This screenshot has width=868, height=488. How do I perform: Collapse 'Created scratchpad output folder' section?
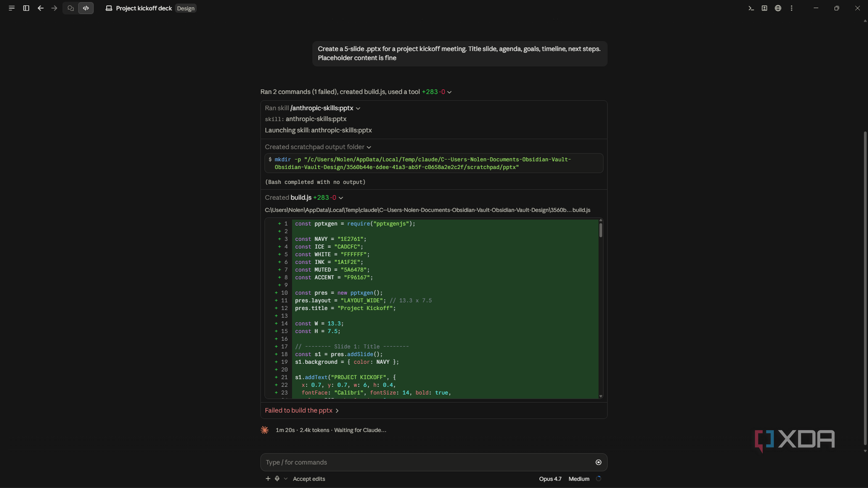coord(369,147)
